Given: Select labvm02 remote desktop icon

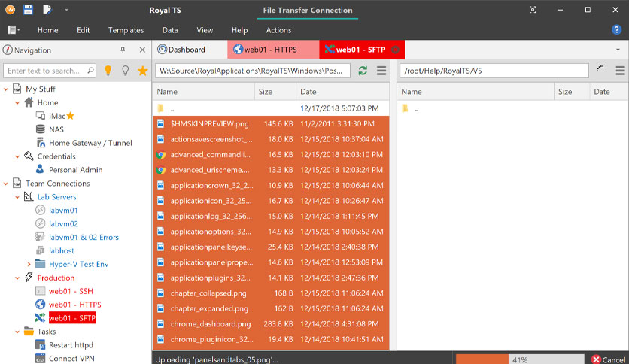Looking at the screenshot, I should [40, 223].
